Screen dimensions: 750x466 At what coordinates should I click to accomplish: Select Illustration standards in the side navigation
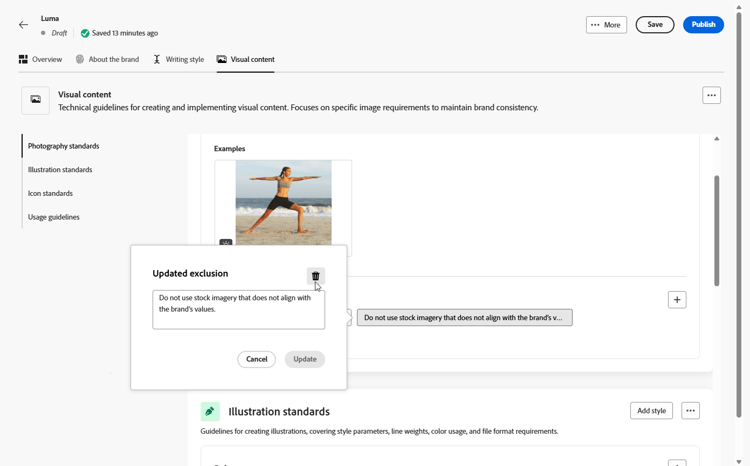[x=60, y=170]
